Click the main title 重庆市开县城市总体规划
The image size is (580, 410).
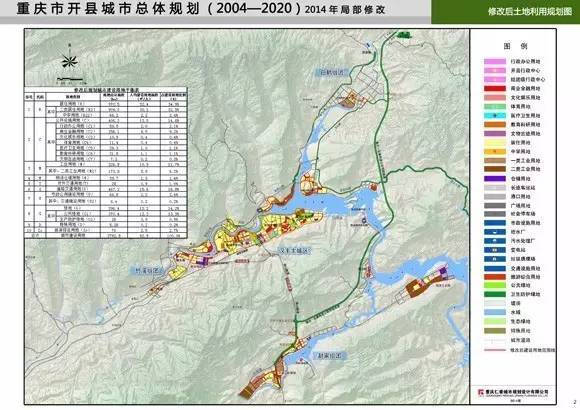coord(108,9)
